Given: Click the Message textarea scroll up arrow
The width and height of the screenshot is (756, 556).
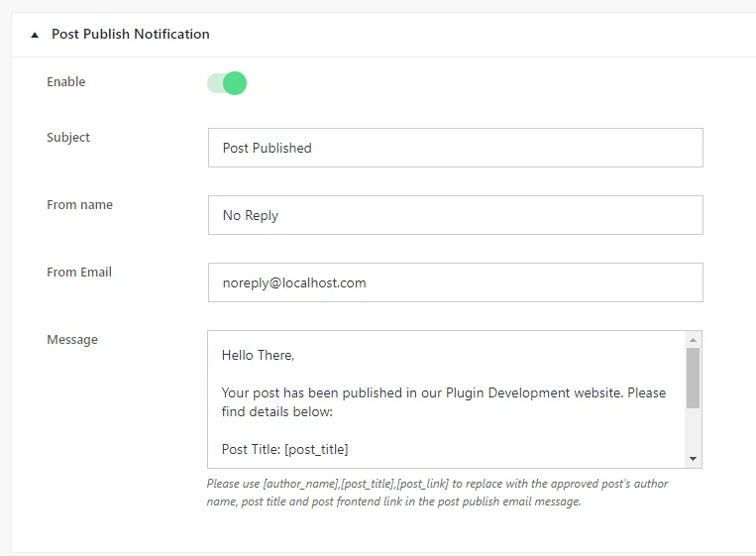Looking at the screenshot, I should coord(693,340).
